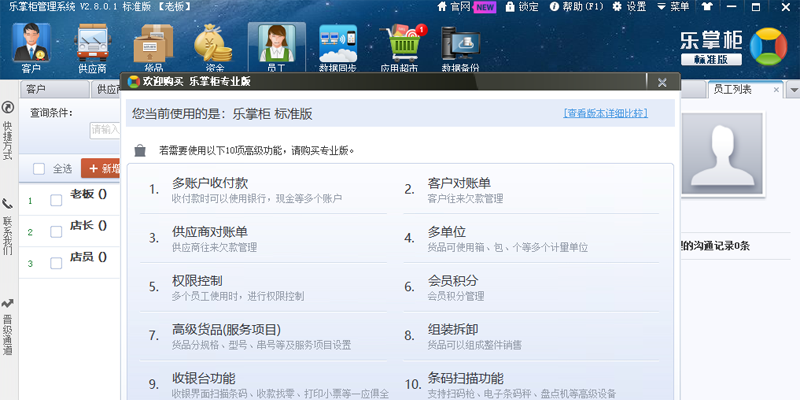Check the 店长 row checkbox
Image resolution: width=800 pixels, height=400 pixels.
tap(56, 232)
